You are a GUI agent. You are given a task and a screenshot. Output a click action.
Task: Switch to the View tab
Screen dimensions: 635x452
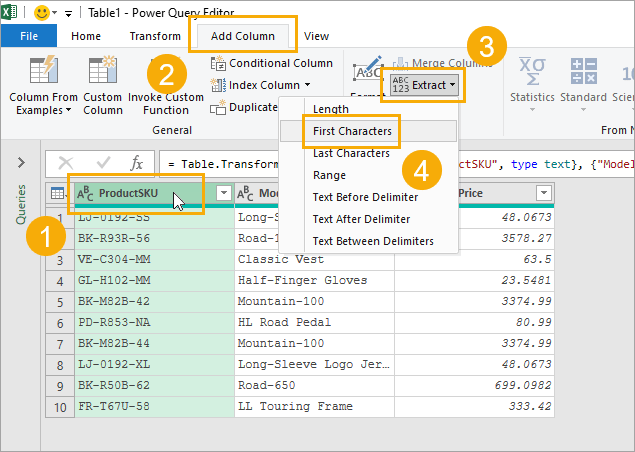click(x=316, y=36)
